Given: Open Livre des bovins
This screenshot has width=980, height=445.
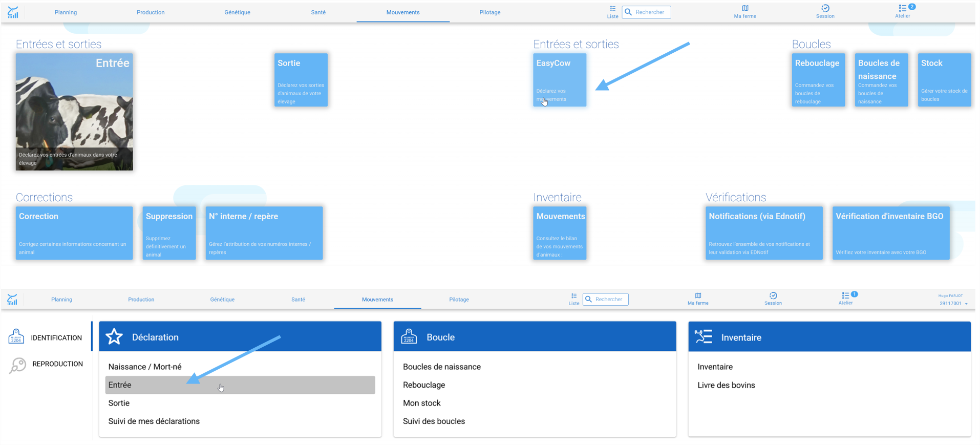Looking at the screenshot, I should (x=726, y=385).
